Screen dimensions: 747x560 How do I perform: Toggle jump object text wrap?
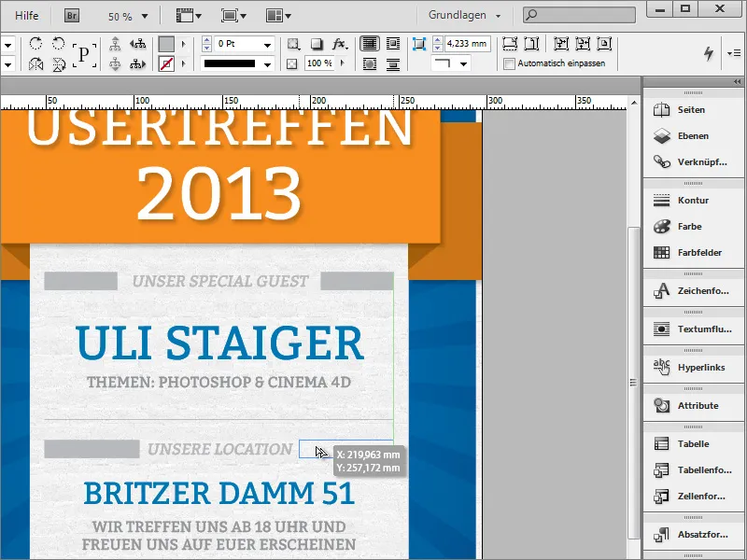pos(393,63)
